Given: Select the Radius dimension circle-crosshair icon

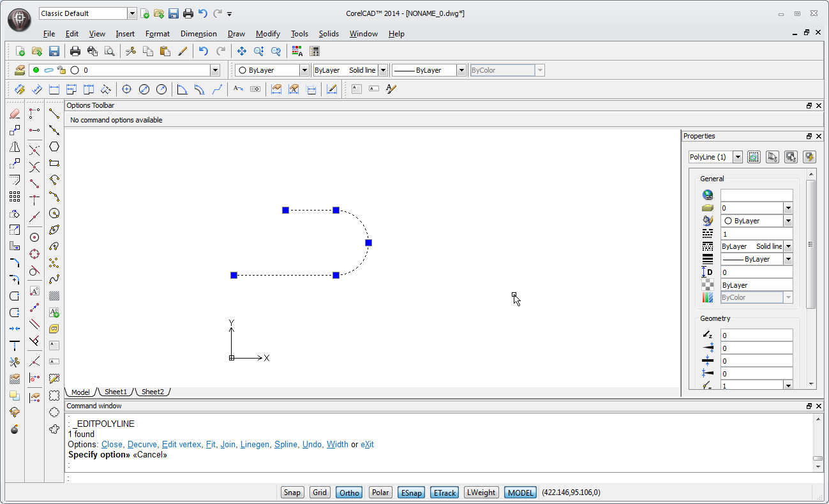Looking at the screenshot, I should [x=127, y=89].
